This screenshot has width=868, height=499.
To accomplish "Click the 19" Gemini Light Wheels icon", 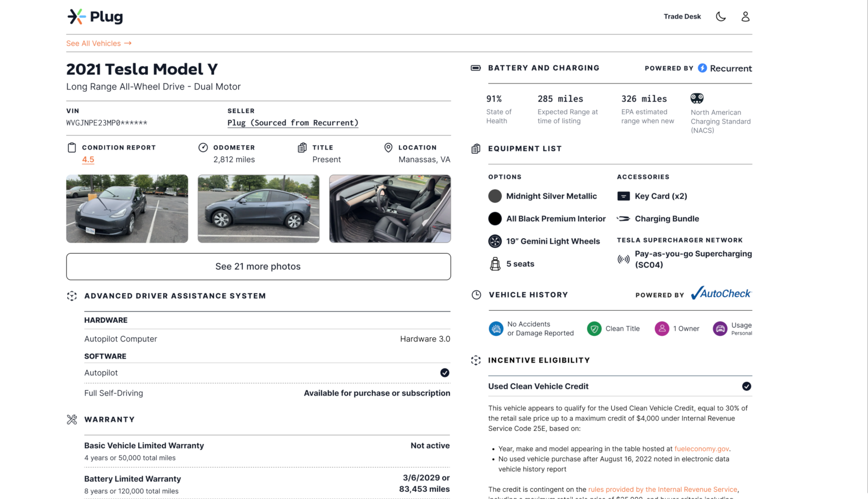I will coord(495,241).
